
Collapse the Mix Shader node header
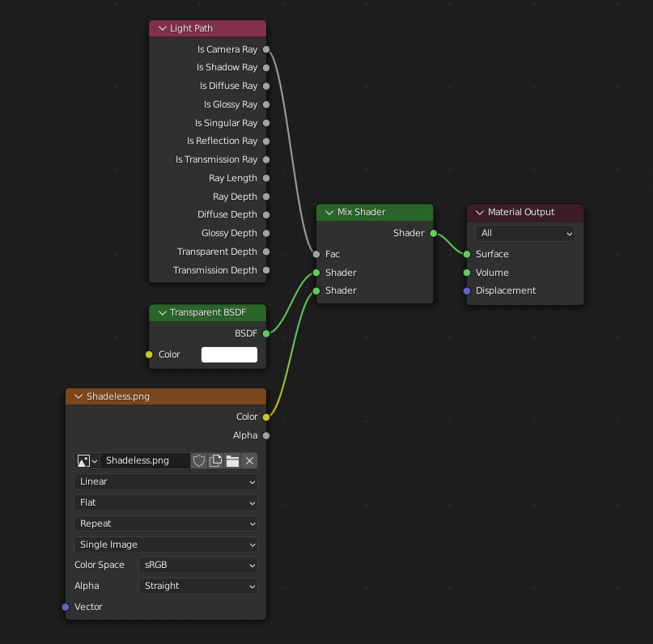coord(329,212)
